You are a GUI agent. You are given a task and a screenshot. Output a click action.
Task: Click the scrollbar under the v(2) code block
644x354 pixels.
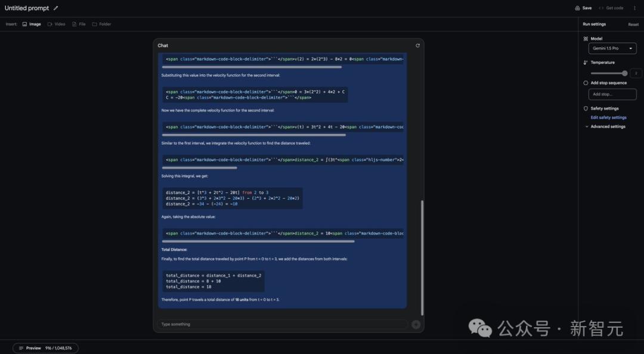point(252,67)
